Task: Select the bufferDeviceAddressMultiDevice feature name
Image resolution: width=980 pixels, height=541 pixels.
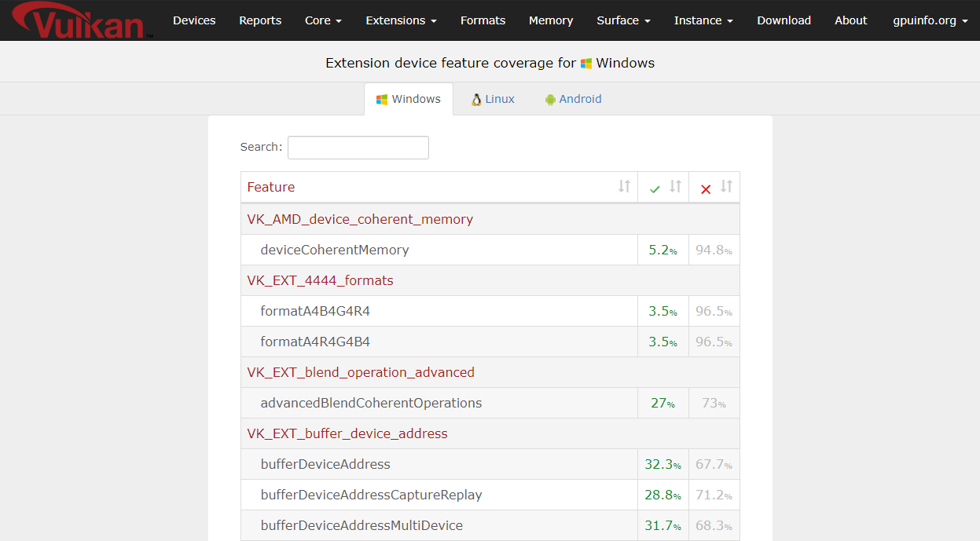Action: pos(362,525)
